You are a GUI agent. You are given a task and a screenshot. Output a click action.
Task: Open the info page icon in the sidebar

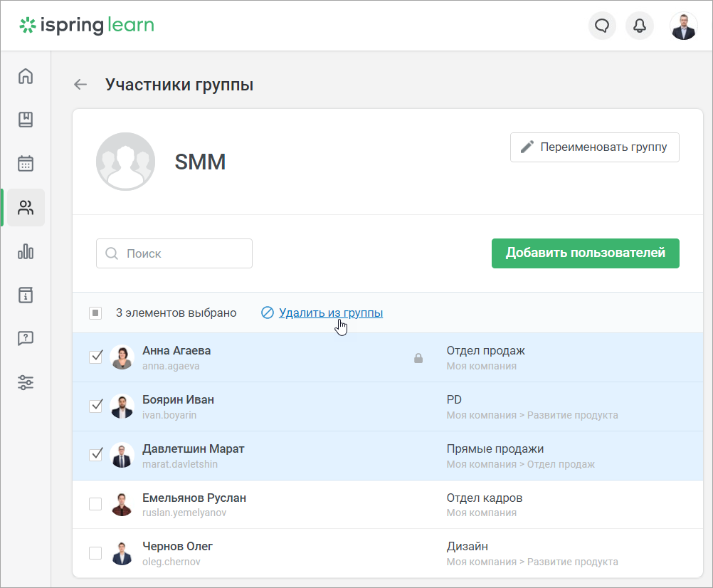26,295
